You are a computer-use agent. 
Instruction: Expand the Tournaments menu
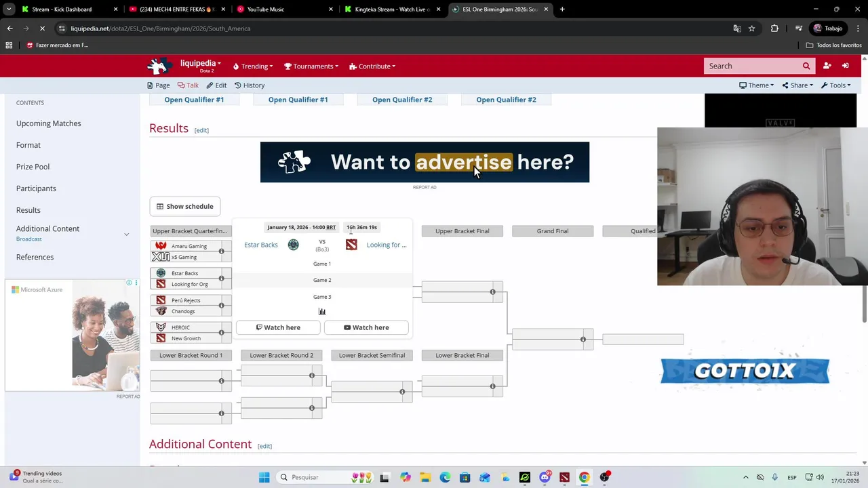[312, 66]
